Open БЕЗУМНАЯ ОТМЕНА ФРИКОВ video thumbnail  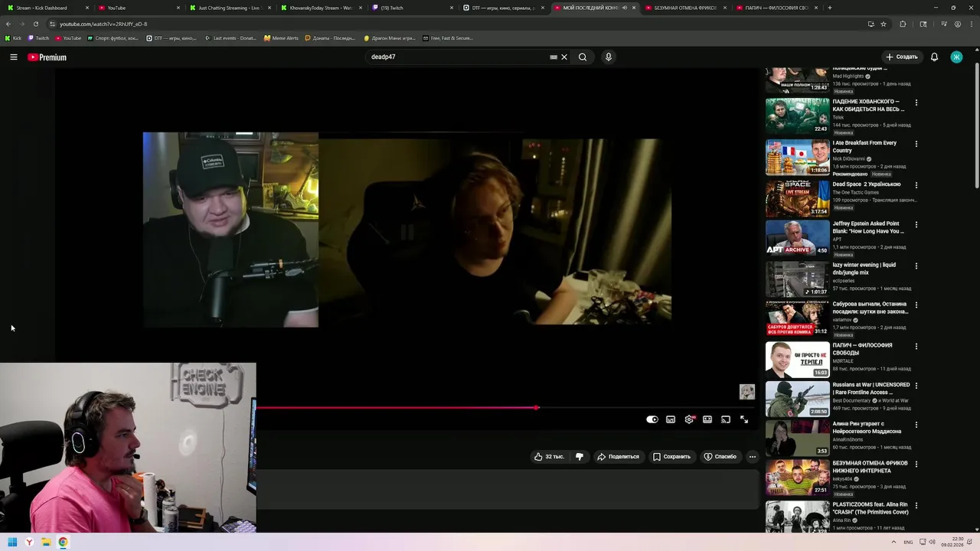[x=797, y=478]
